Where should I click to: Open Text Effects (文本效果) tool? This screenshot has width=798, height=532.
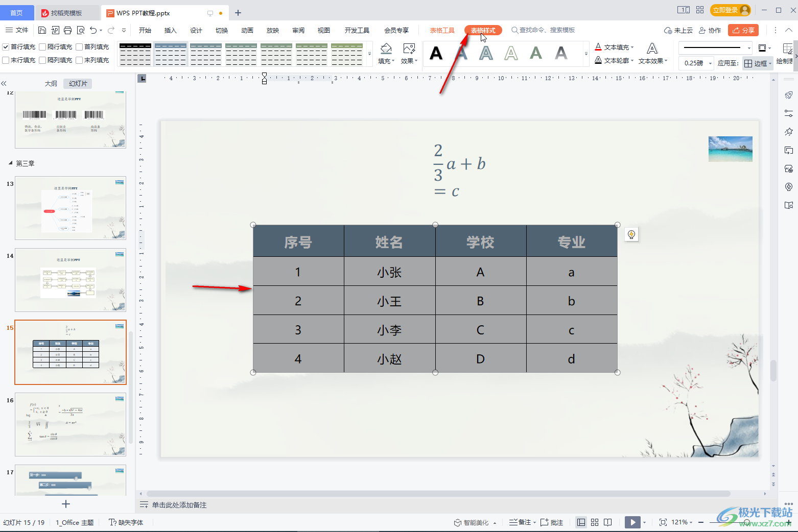(x=652, y=54)
